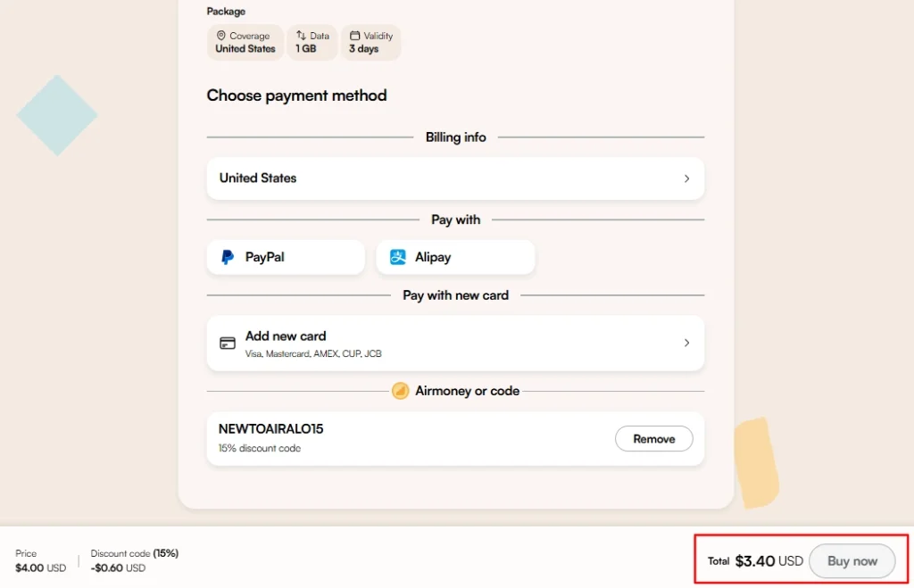The width and height of the screenshot is (914, 588).
Task: Open the Add new card chevron
Action: coord(686,343)
